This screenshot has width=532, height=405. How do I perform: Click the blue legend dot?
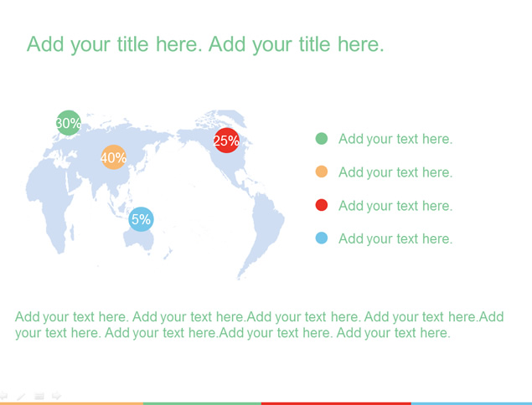pos(322,238)
